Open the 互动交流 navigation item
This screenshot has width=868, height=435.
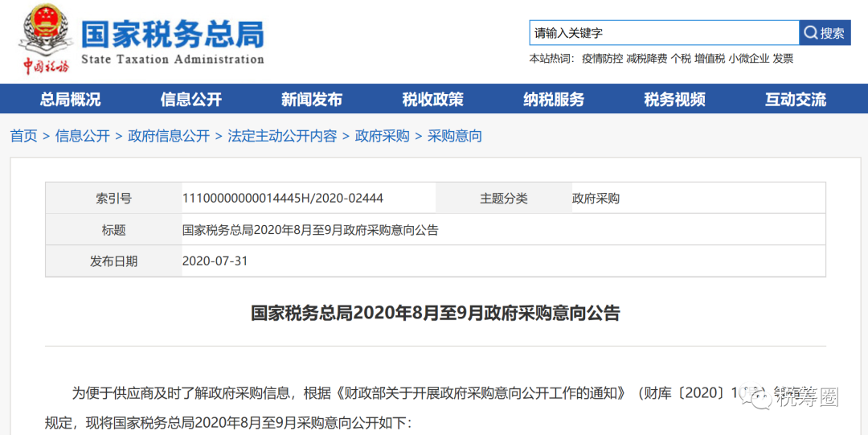pos(796,99)
